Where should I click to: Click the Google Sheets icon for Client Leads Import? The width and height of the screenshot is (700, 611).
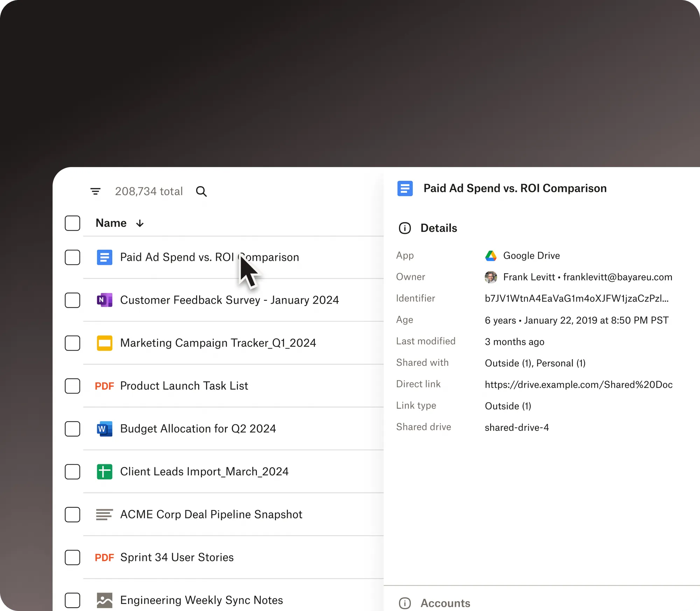point(104,472)
